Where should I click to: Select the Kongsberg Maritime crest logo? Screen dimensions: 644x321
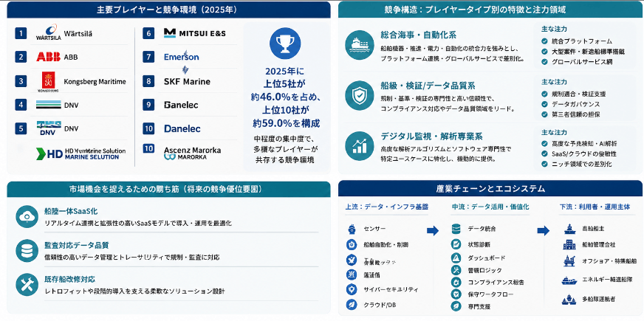pos(49,81)
